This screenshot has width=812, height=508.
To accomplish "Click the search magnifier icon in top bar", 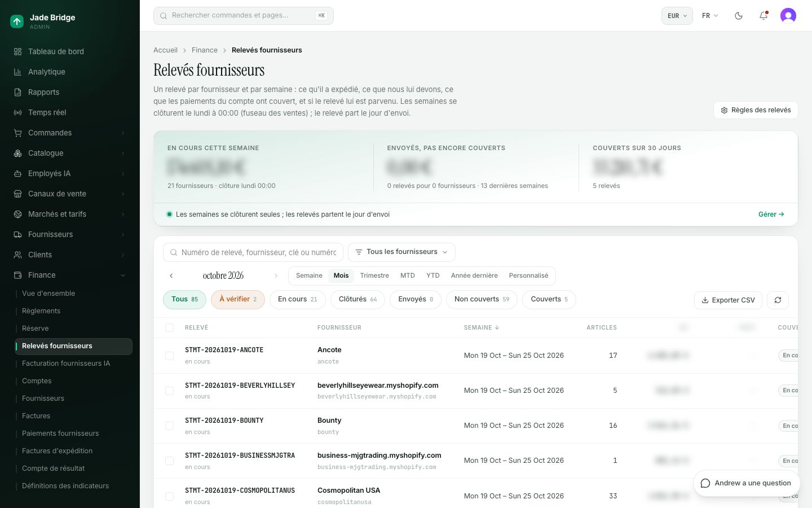I will (x=164, y=16).
